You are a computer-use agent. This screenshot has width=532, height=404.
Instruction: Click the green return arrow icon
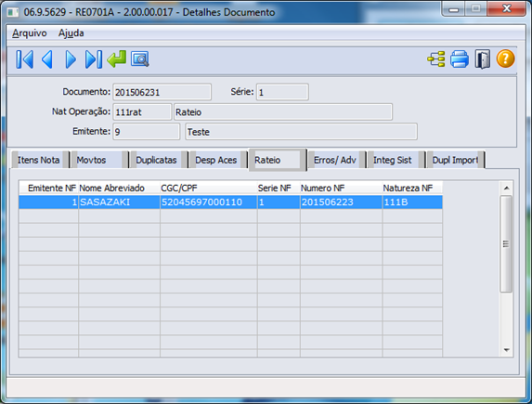coord(116,59)
